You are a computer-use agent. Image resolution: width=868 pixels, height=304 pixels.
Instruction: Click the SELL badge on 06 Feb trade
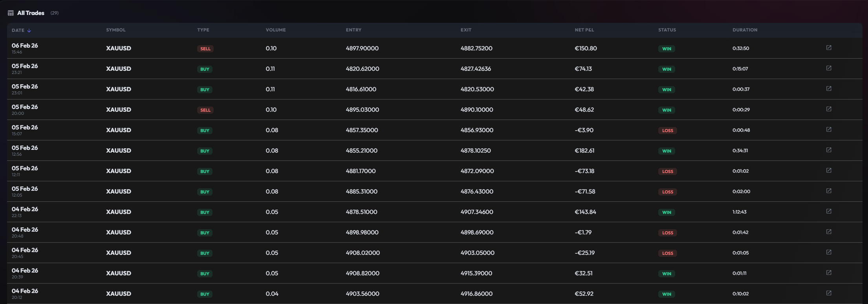[205, 49]
